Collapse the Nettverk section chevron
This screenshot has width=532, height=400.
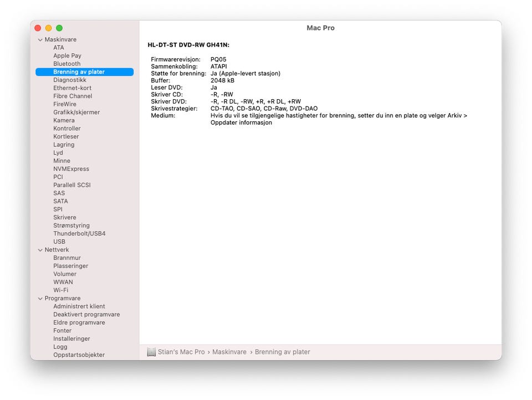tap(40, 250)
